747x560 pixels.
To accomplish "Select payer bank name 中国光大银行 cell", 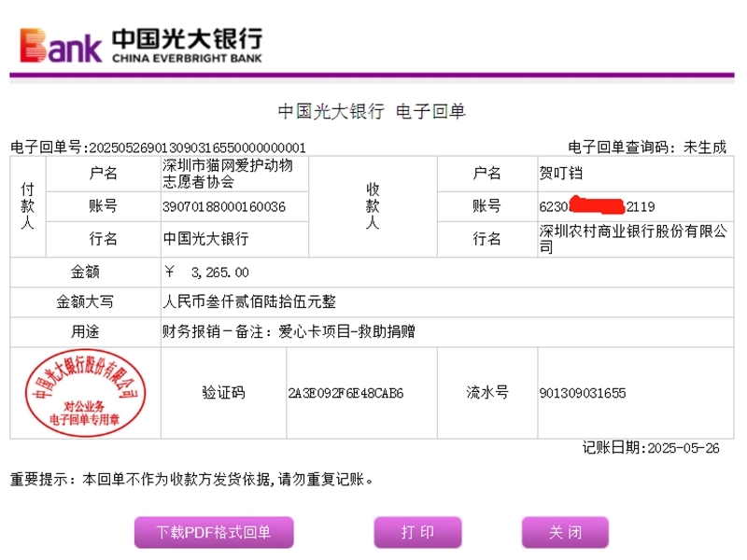I will (235, 239).
